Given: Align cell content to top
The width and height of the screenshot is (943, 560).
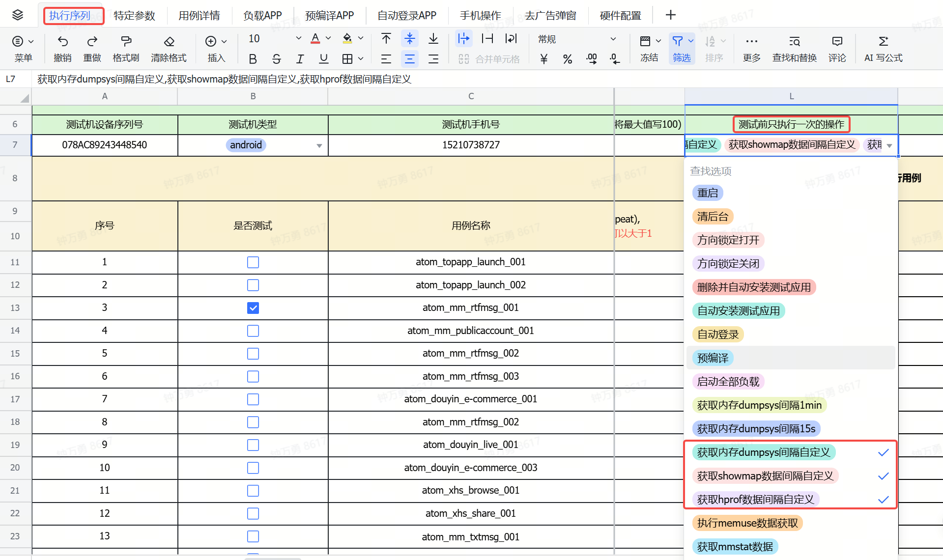Looking at the screenshot, I should (x=386, y=38).
